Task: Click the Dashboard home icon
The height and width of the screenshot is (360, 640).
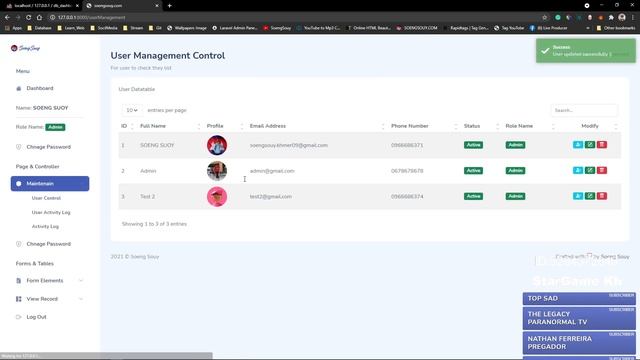Action: click(18, 89)
